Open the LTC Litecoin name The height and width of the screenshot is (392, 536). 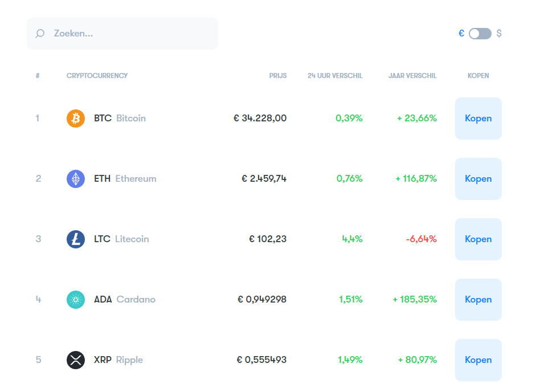(x=121, y=239)
